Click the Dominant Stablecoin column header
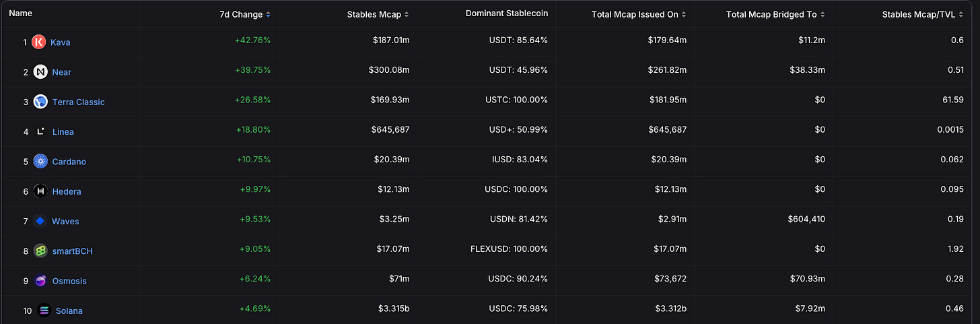Viewport: 980px width, 324px height. [506, 14]
